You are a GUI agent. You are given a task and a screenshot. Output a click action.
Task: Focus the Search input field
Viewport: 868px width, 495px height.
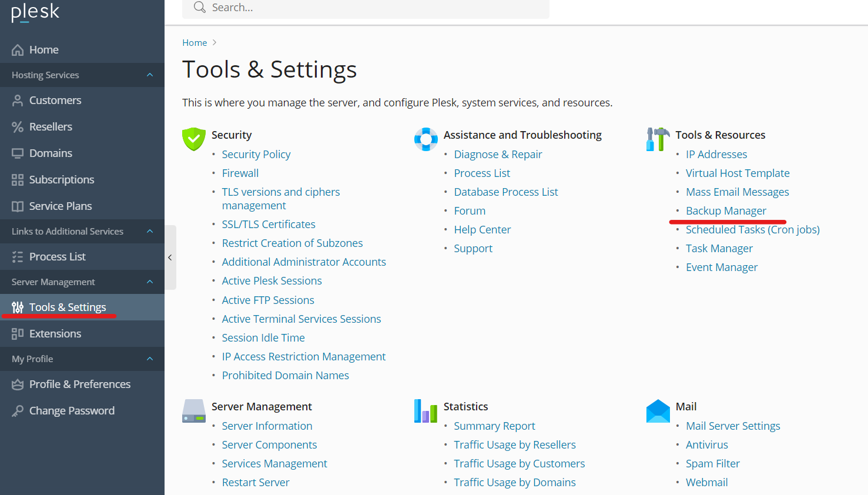coord(376,8)
